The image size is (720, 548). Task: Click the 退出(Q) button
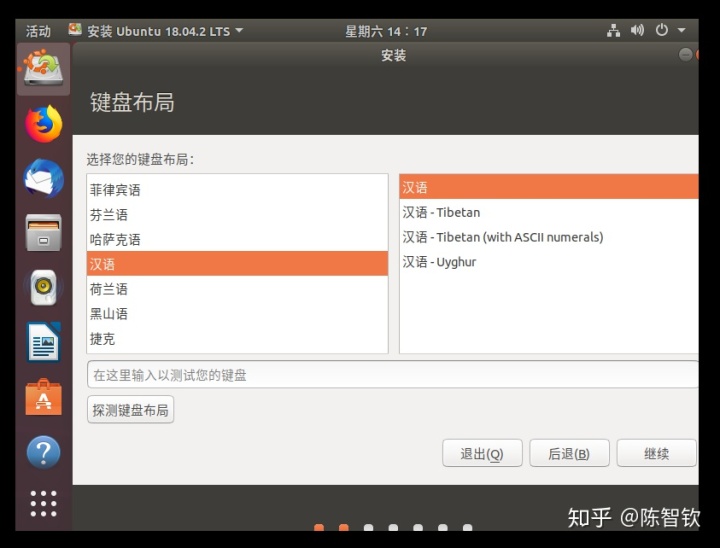[482, 453]
